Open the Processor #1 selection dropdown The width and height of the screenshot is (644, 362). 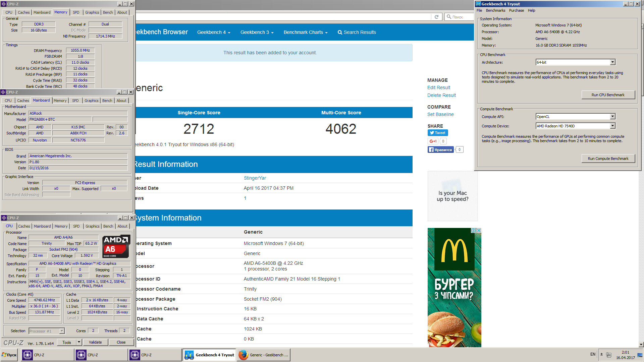[x=62, y=331]
